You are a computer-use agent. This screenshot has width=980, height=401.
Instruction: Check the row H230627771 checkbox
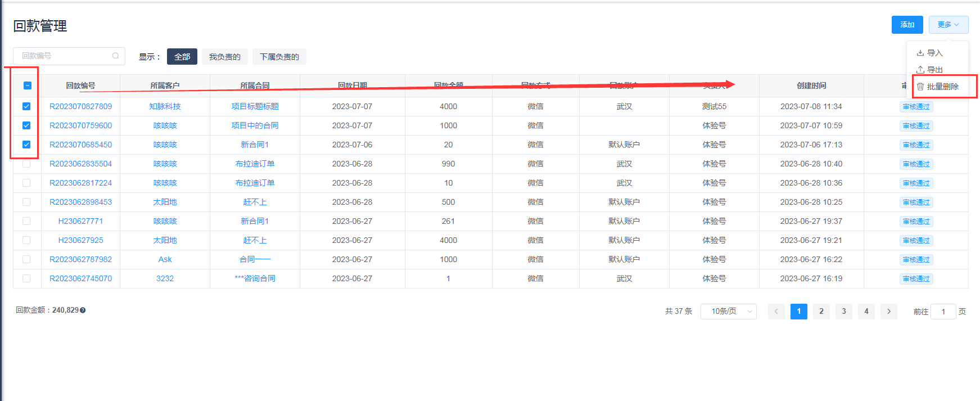pos(26,221)
